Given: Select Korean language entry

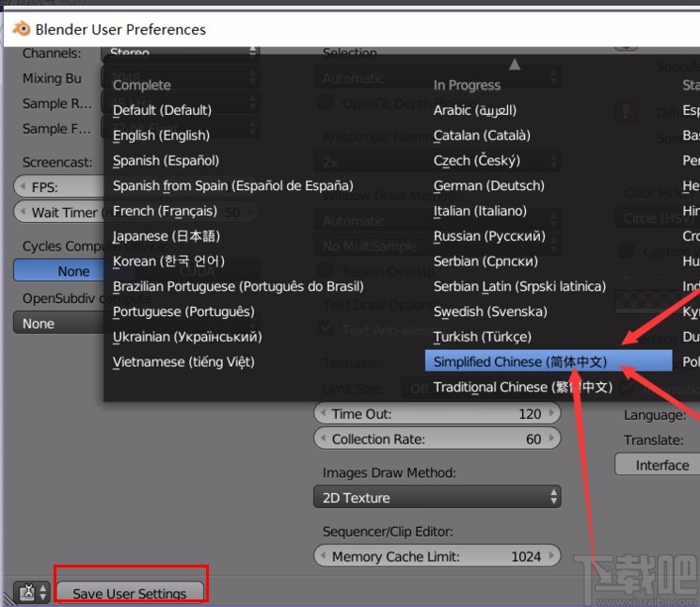Looking at the screenshot, I should (x=168, y=262).
